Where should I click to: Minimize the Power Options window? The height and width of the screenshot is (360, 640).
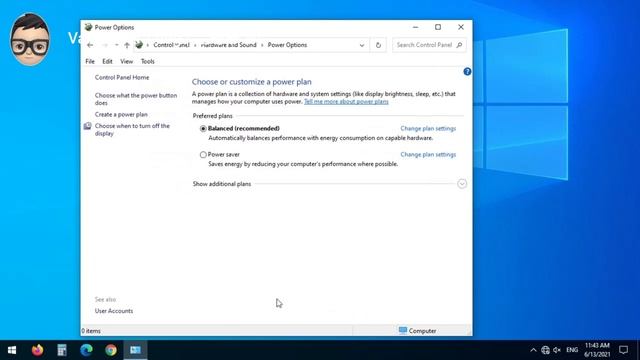[416, 27]
